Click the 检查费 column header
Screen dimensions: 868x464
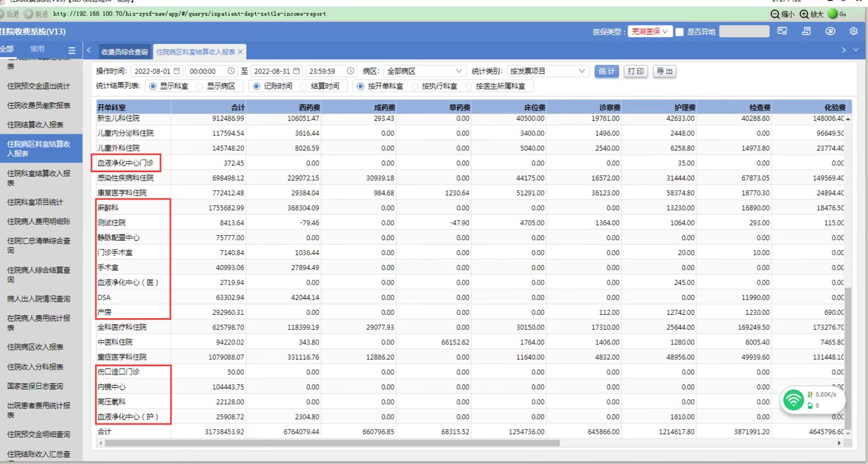point(734,107)
